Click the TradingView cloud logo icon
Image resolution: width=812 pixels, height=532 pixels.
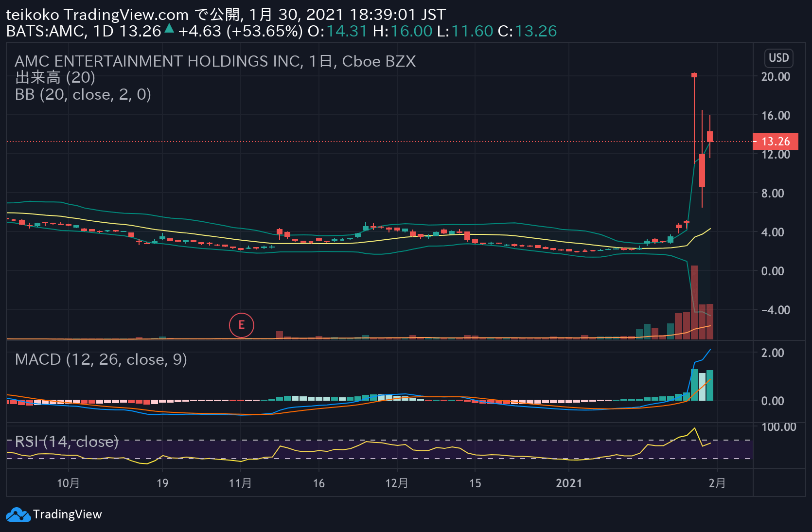coord(18,514)
